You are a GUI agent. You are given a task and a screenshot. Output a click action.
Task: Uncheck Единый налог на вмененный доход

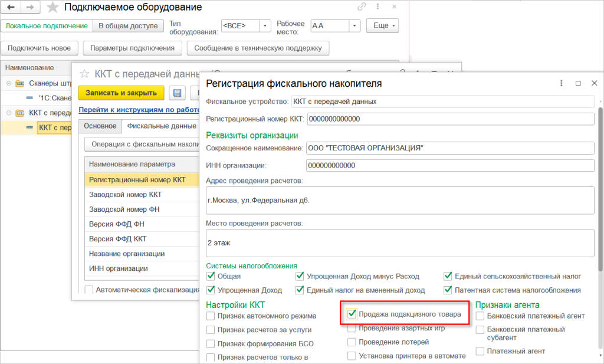(x=300, y=290)
